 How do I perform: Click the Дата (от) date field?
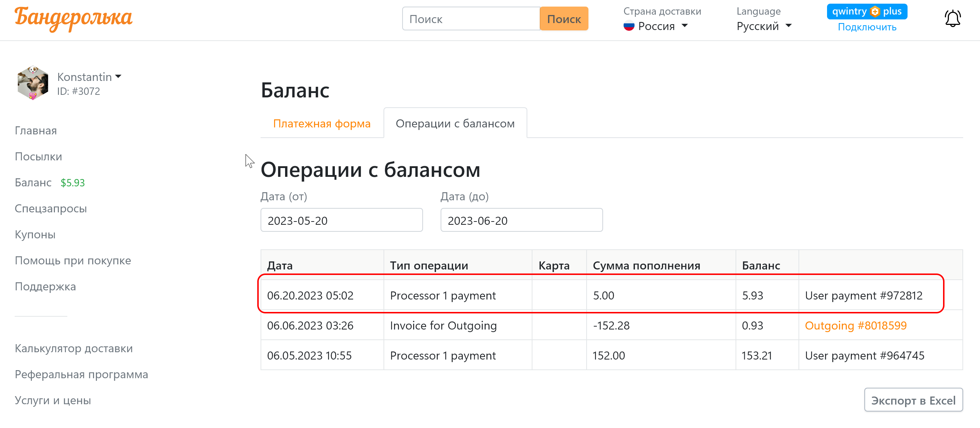click(341, 220)
